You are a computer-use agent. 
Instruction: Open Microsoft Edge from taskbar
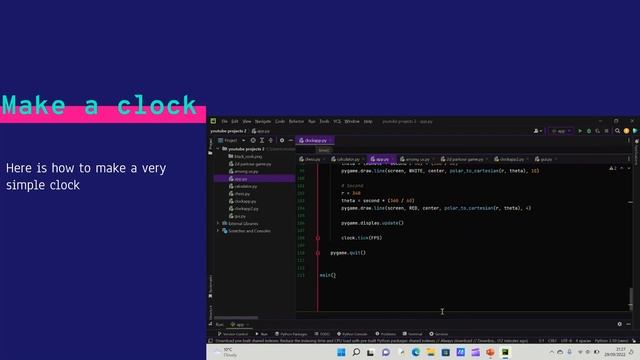tap(416, 352)
